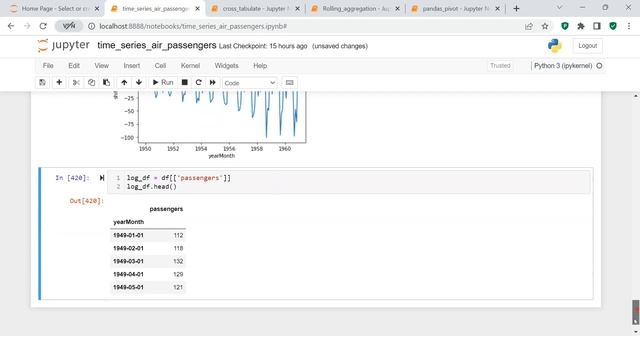Move selected cell up arrow
The height and width of the screenshot is (360, 640).
124,82
